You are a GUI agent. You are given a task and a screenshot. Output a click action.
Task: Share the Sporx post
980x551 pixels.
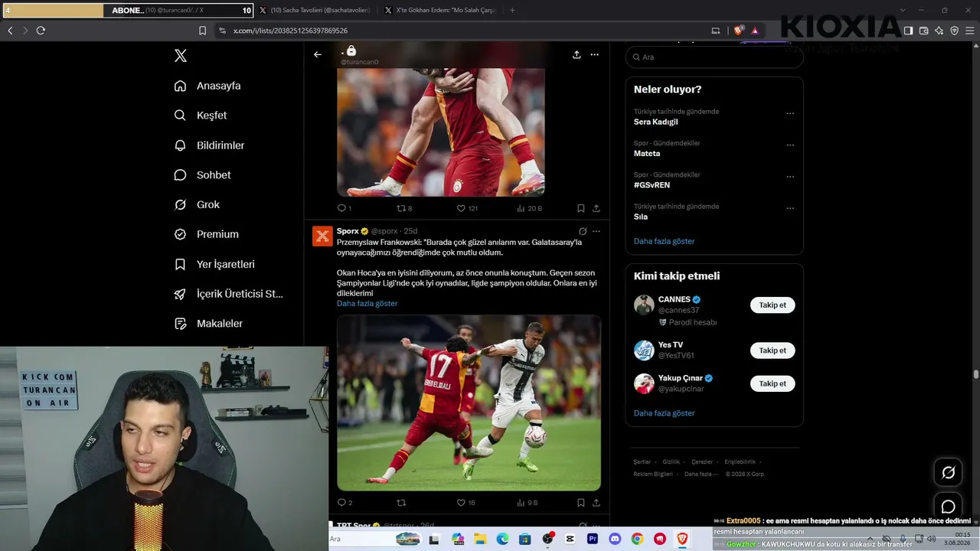pos(596,503)
